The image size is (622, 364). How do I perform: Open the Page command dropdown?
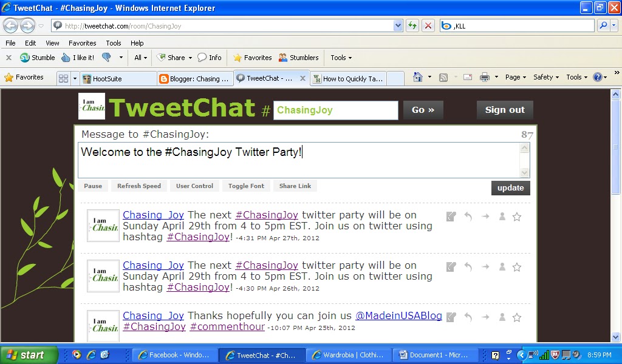point(515,77)
